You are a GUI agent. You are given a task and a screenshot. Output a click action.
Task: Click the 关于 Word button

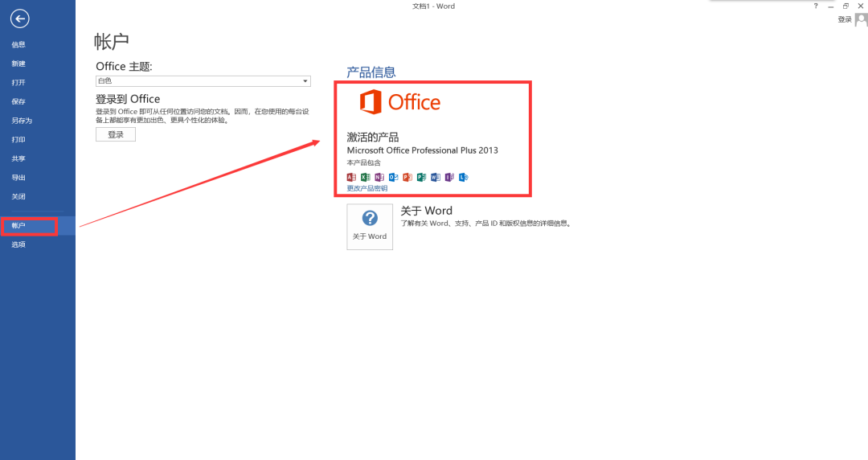coord(370,227)
